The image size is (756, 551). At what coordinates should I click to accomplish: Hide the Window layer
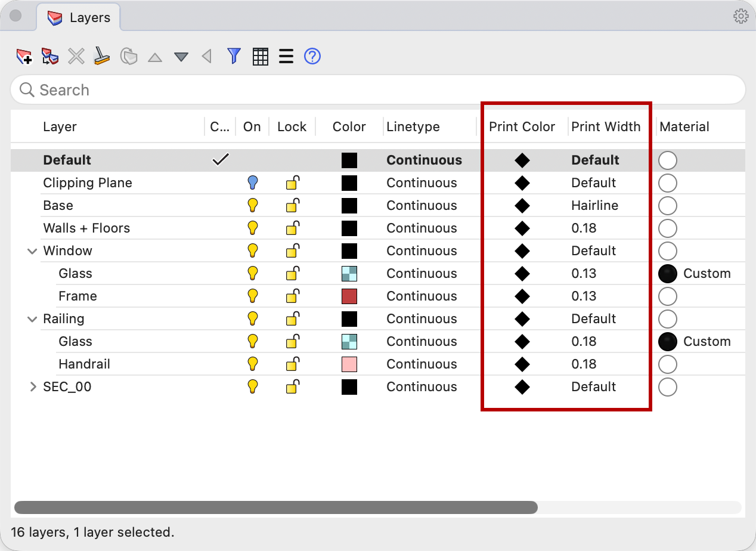coord(253,251)
